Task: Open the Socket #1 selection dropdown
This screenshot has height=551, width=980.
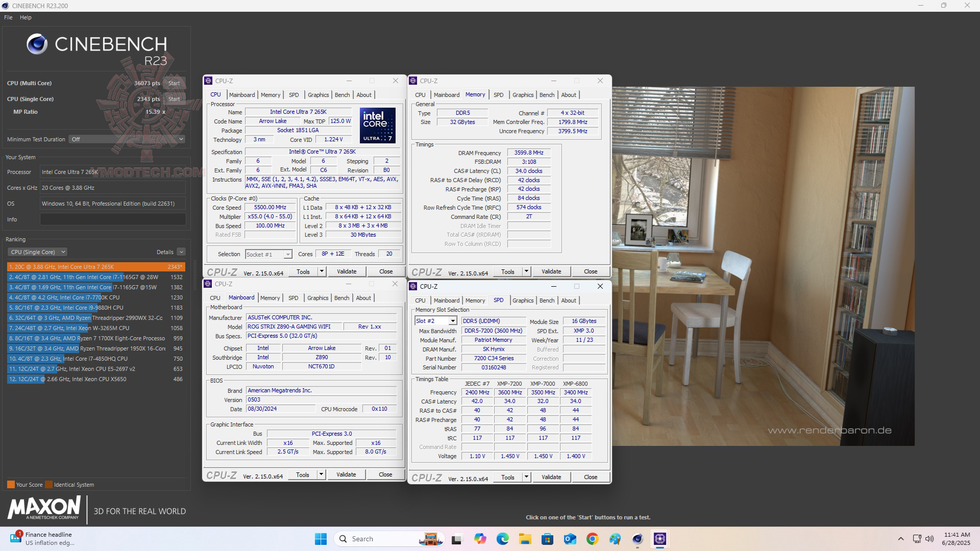Action: pyautogui.click(x=287, y=254)
